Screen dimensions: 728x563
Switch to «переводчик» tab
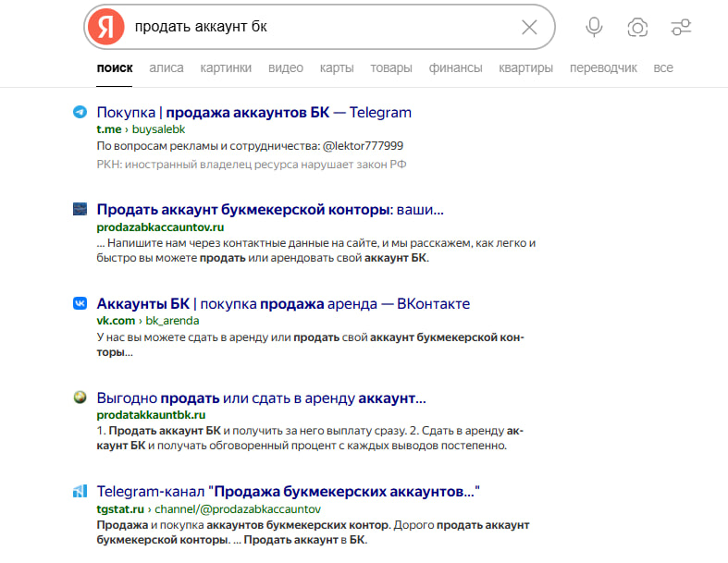[603, 68]
